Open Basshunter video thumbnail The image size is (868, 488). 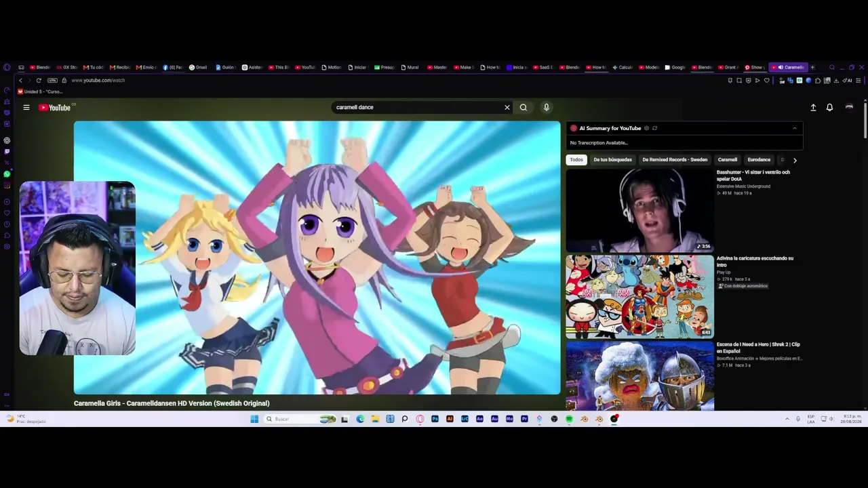click(639, 210)
